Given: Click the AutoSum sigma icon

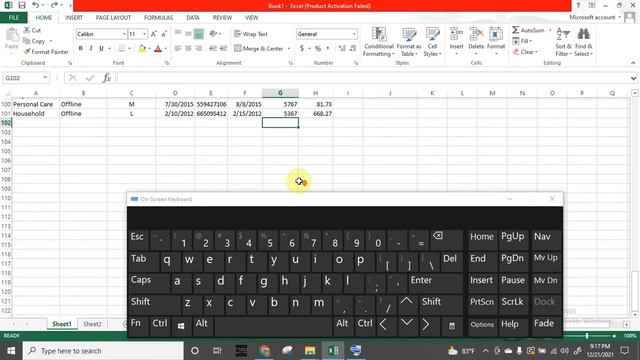Looking at the screenshot, I should pos(516,30).
